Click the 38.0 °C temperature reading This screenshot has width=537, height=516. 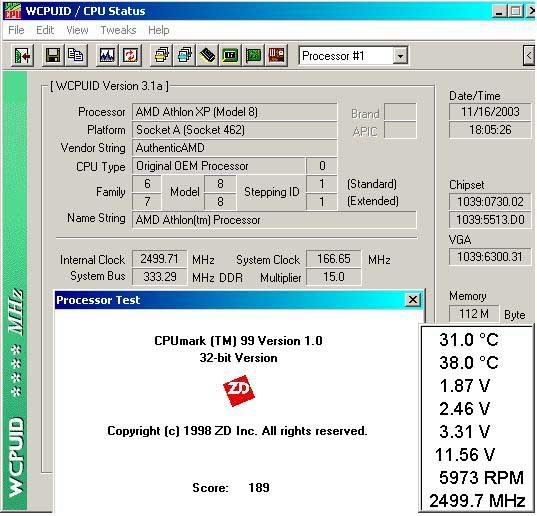point(469,363)
